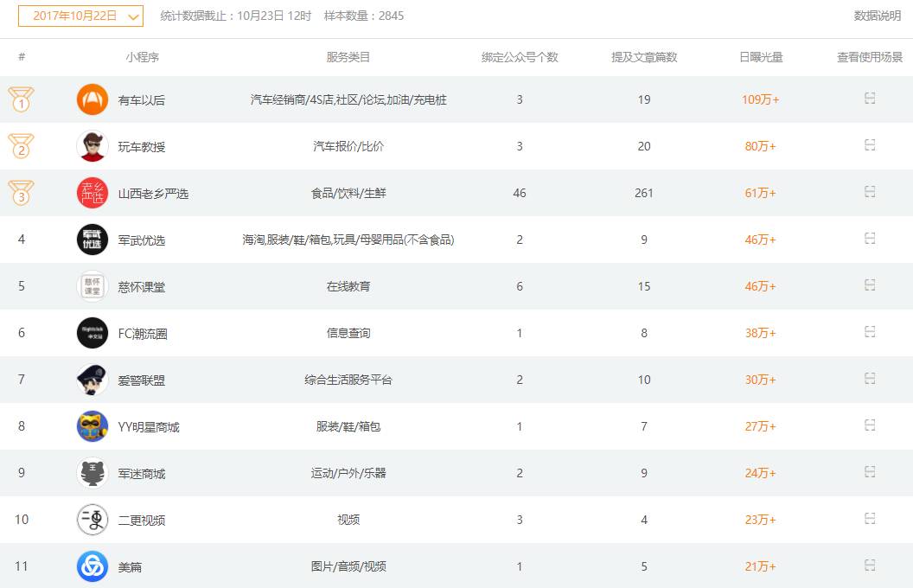Viewport: 913px width, 588px height.
Task: Click the 玩车教授 avatar icon
Action: [93, 146]
